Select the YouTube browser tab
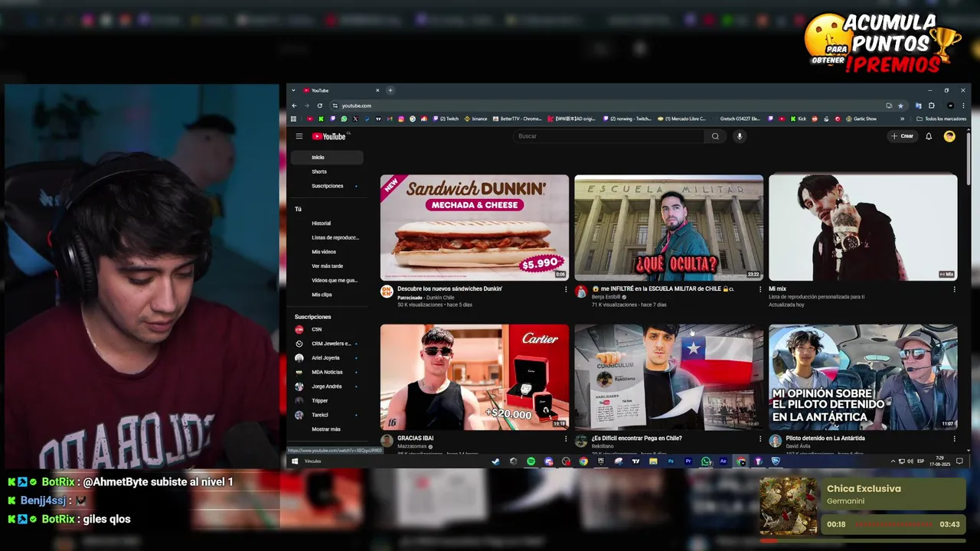 341,90
